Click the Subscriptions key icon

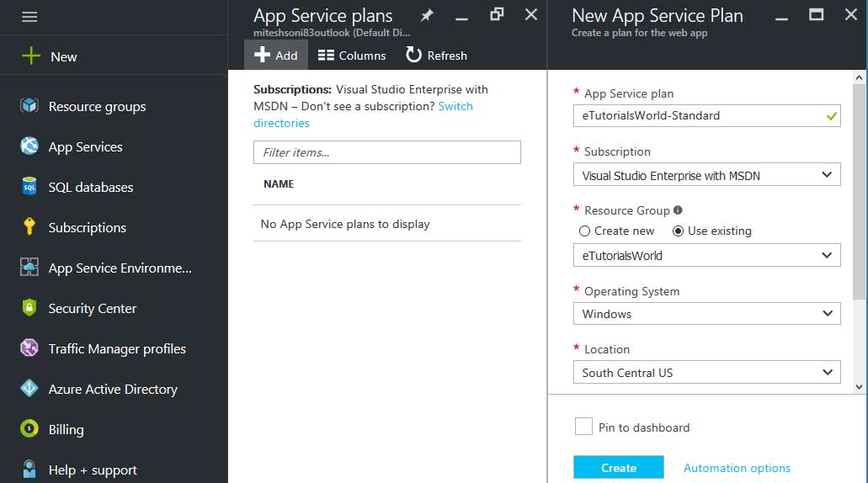pos(30,227)
